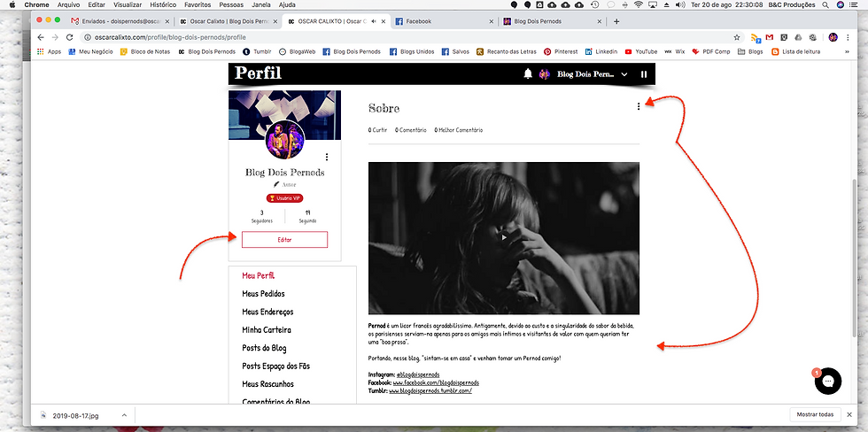Viewport: 868px width, 432px height.
Task: Expand the account dropdown chevron in header
Action: point(624,74)
